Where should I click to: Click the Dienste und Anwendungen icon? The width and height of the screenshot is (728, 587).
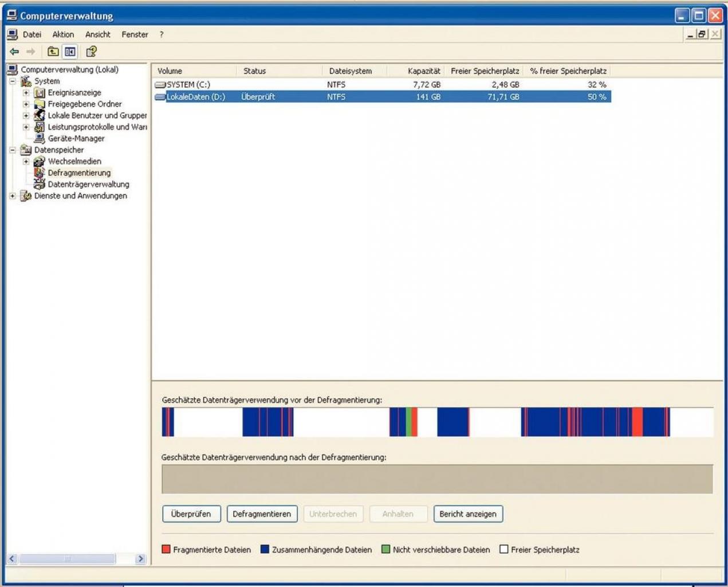(26, 195)
